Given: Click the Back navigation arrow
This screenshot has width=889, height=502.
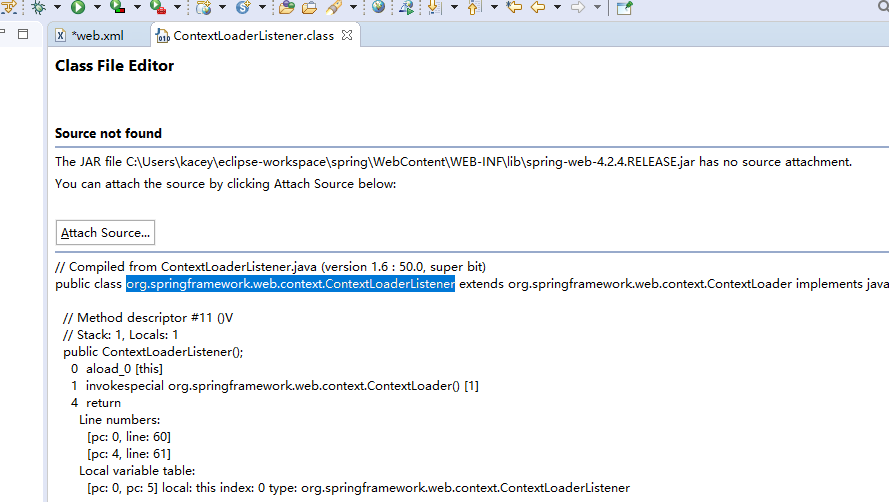Looking at the screenshot, I should click(538, 7).
